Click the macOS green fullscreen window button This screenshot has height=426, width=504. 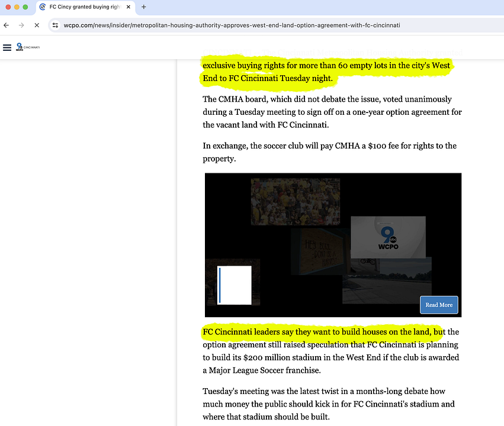click(x=25, y=7)
